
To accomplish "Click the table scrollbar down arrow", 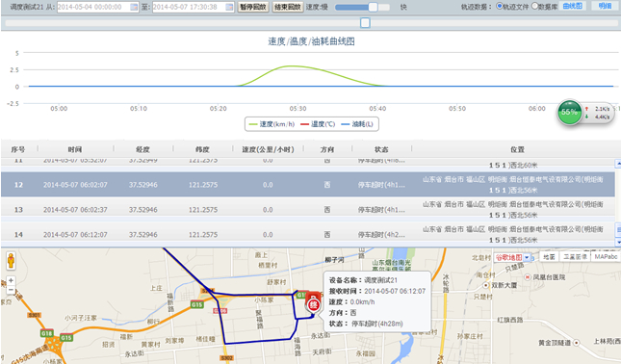I will (618, 242).
